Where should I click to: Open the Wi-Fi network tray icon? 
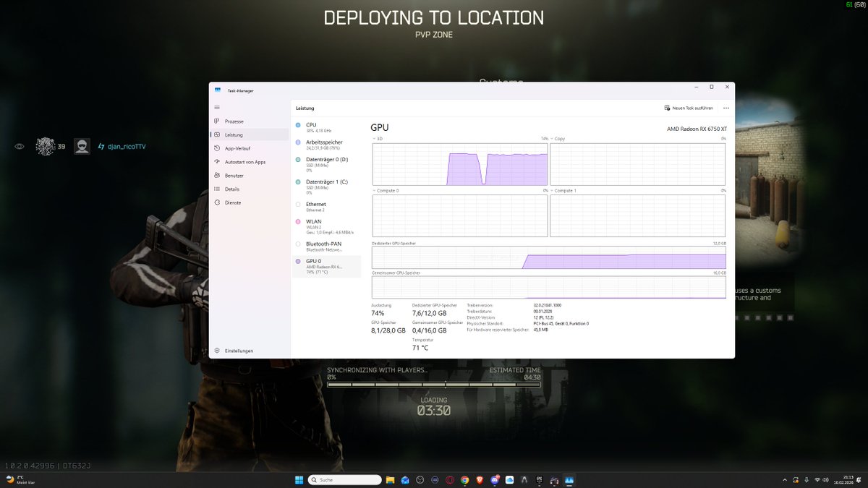tap(817, 479)
